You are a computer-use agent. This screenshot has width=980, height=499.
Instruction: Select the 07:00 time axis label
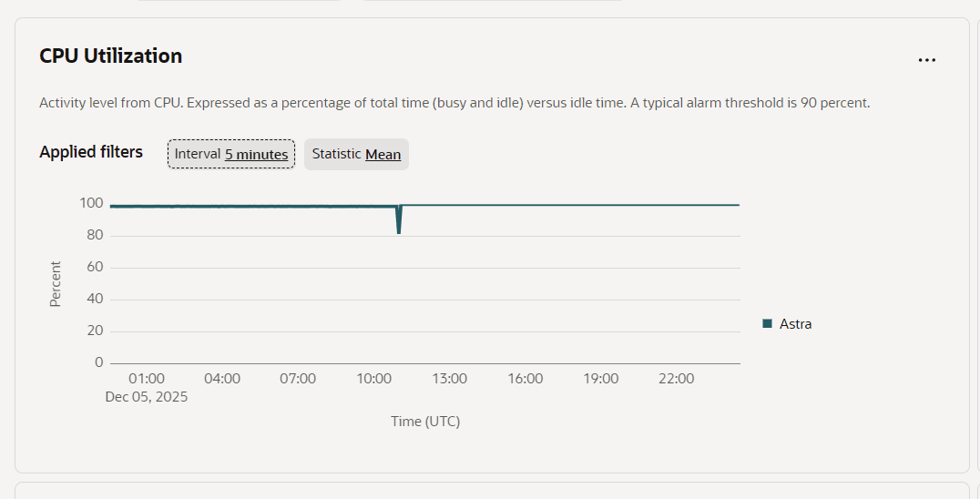[298, 379]
